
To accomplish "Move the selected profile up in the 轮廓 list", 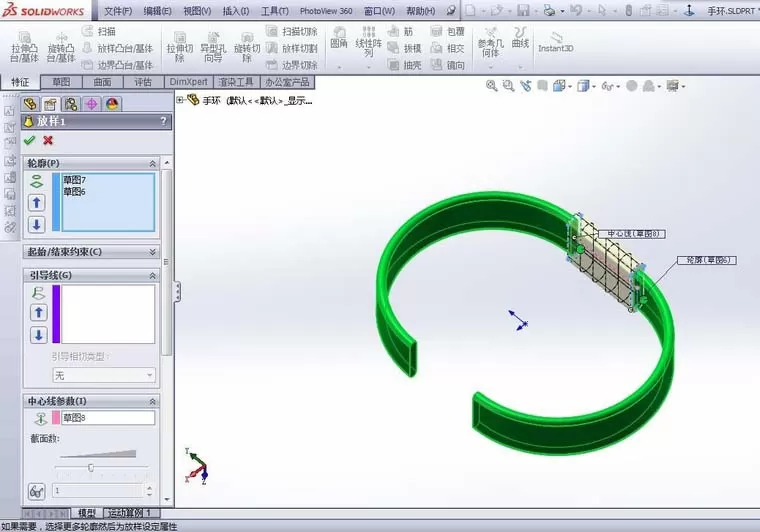I will [x=37, y=203].
